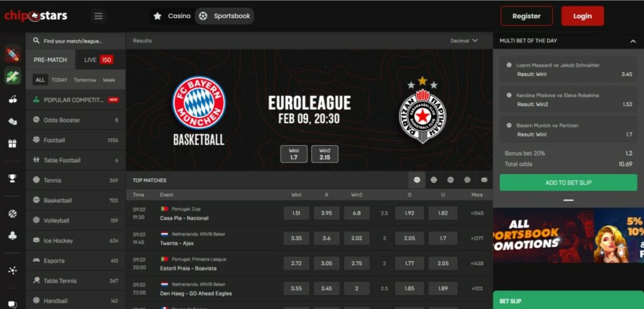Viewport: 644px width, 309px height.
Task: Select the LIVE tab
Action: click(x=99, y=60)
